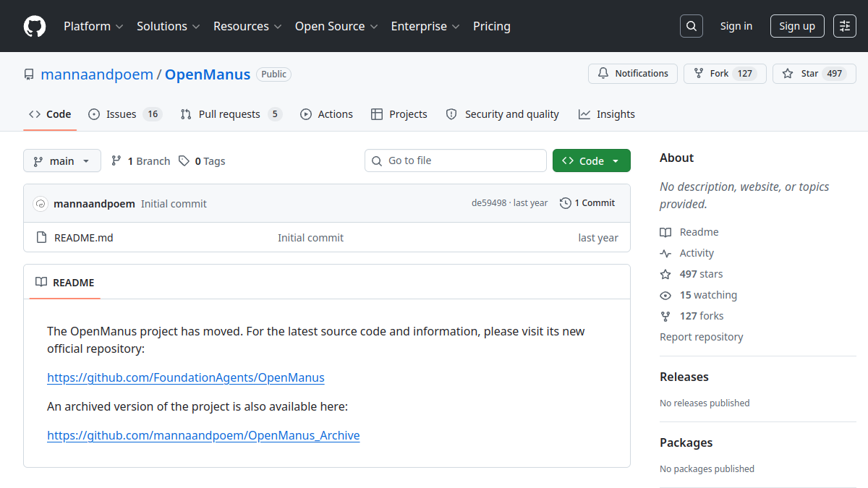Select the Code tab
This screenshot has width=868, height=488.
(x=50, y=114)
